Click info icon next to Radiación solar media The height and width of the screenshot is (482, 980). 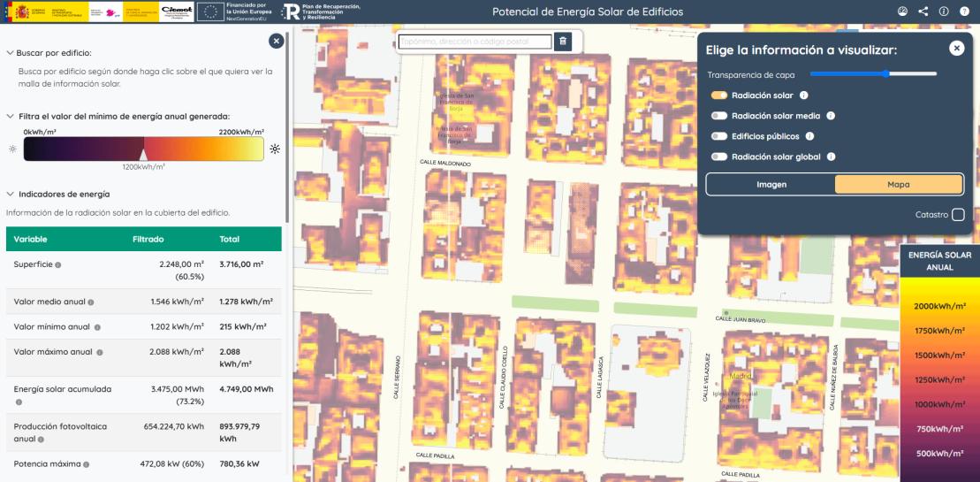(x=831, y=116)
